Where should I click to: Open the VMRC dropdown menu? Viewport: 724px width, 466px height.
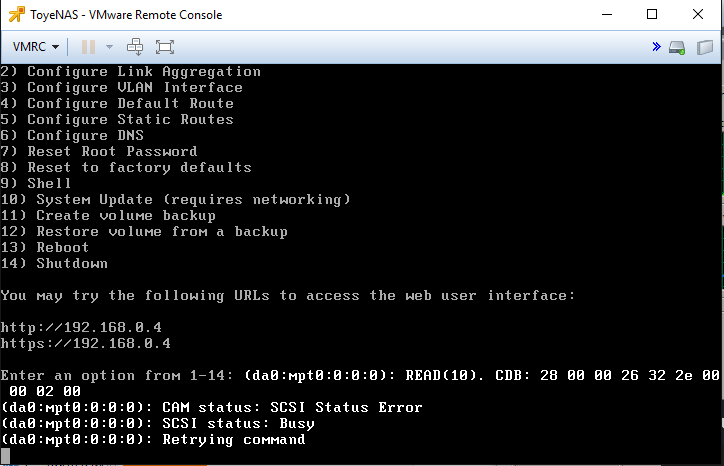point(36,46)
